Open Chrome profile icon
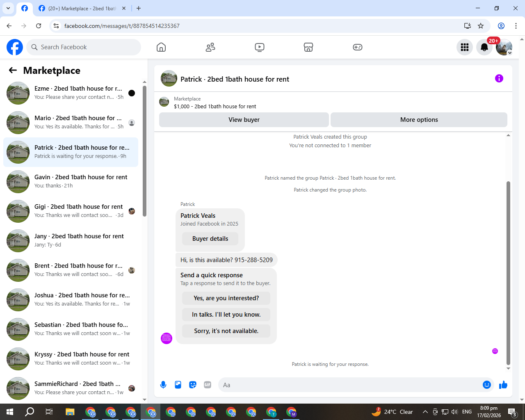The width and height of the screenshot is (525, 420). point(501,26)
